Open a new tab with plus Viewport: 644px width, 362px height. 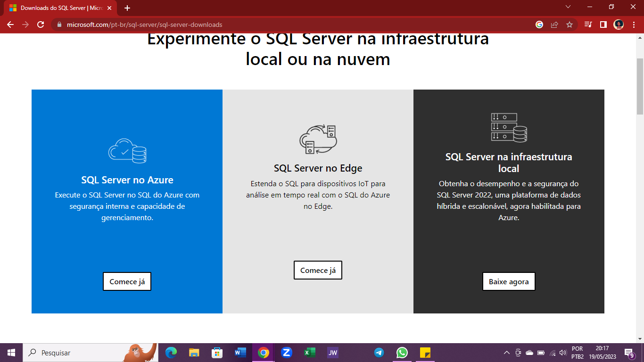tap(127, 8)
